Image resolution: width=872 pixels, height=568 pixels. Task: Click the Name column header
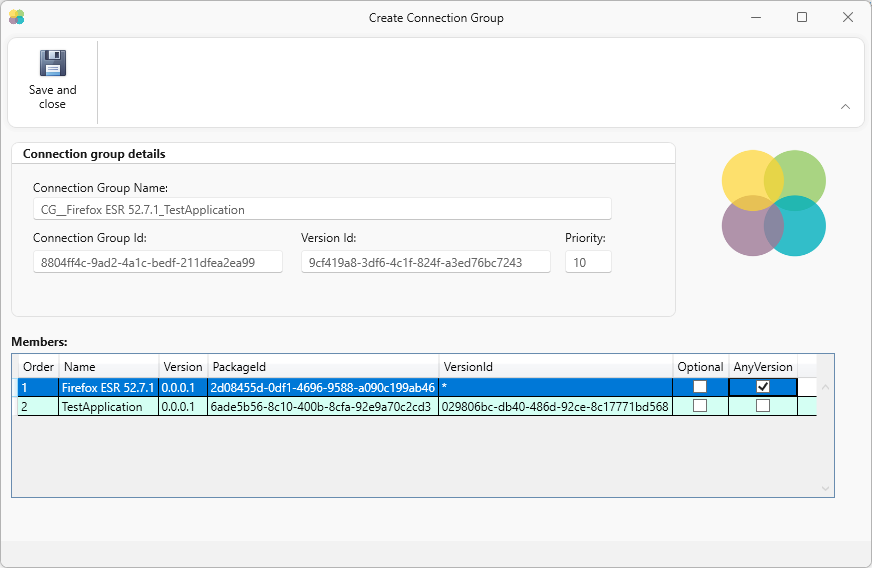[108, 367]
